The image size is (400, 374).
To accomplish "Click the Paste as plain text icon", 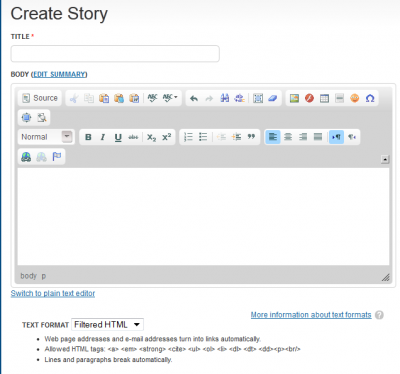I will tap(119, 98).
